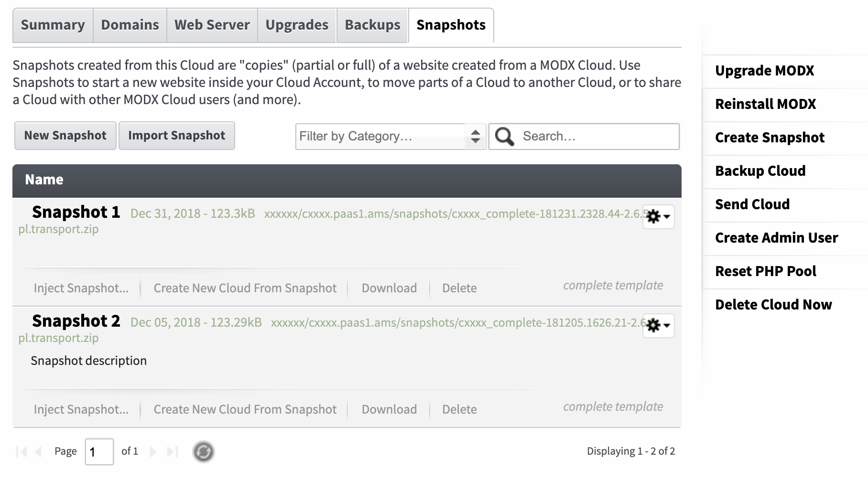The width and height of the screenshot is (868, 490).
Task: Click the Snapshot 2 title
Action: 76,321
